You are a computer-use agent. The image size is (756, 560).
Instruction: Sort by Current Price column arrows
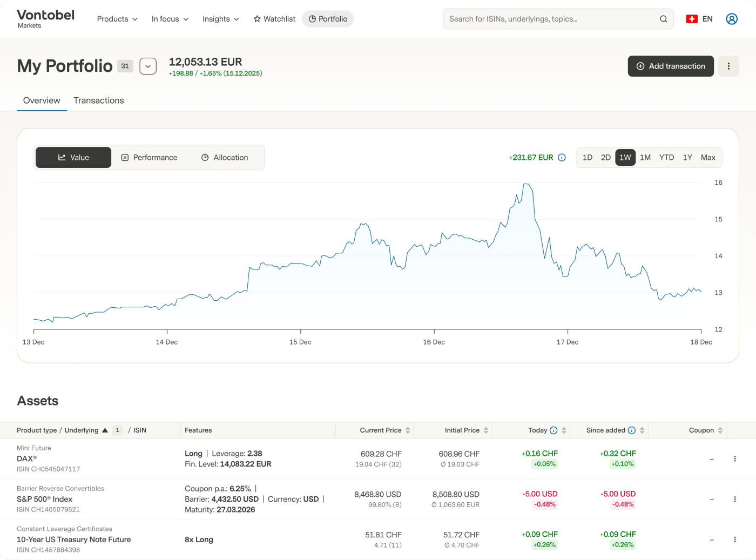click(408, 430)
